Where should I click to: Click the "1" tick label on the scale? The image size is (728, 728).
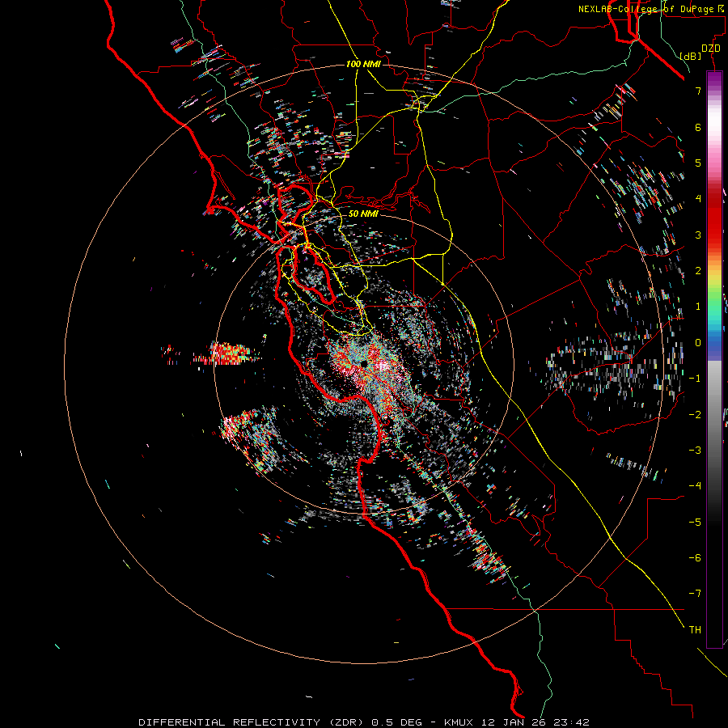tap(698, 307)
